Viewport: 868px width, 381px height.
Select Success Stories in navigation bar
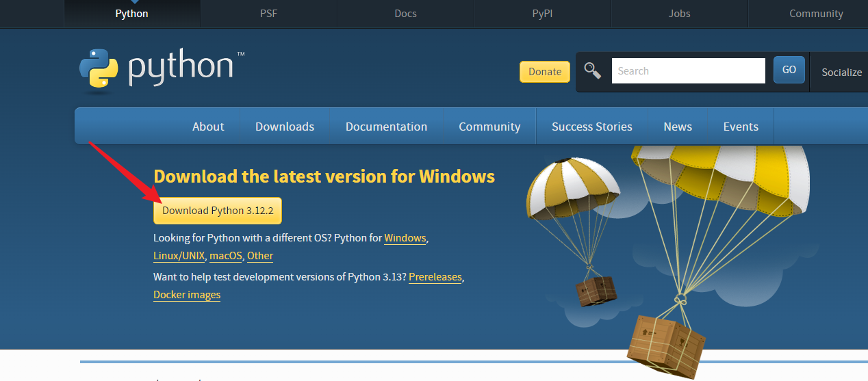[592, 127]
